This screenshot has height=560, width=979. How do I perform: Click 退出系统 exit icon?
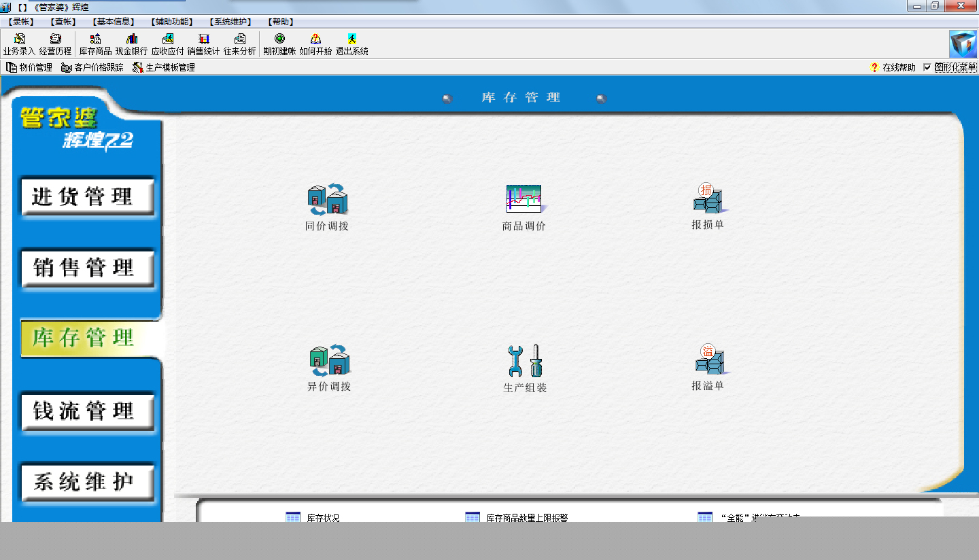pos(351,44)
